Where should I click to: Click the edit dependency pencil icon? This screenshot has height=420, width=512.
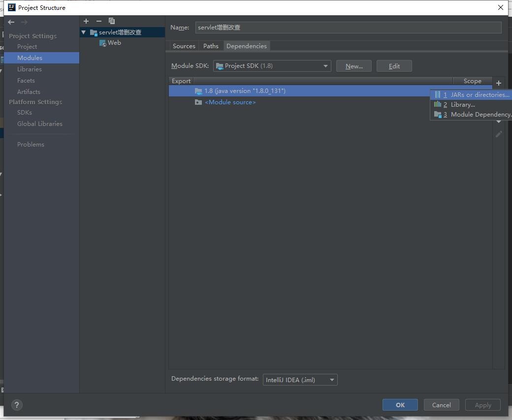[499, 134]
